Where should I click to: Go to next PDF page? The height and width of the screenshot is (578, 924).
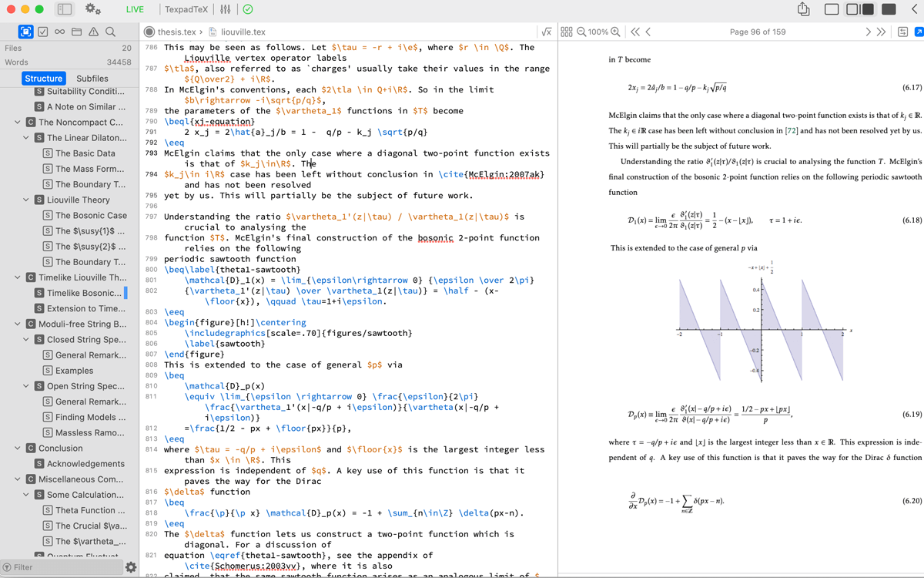(869, 32)
